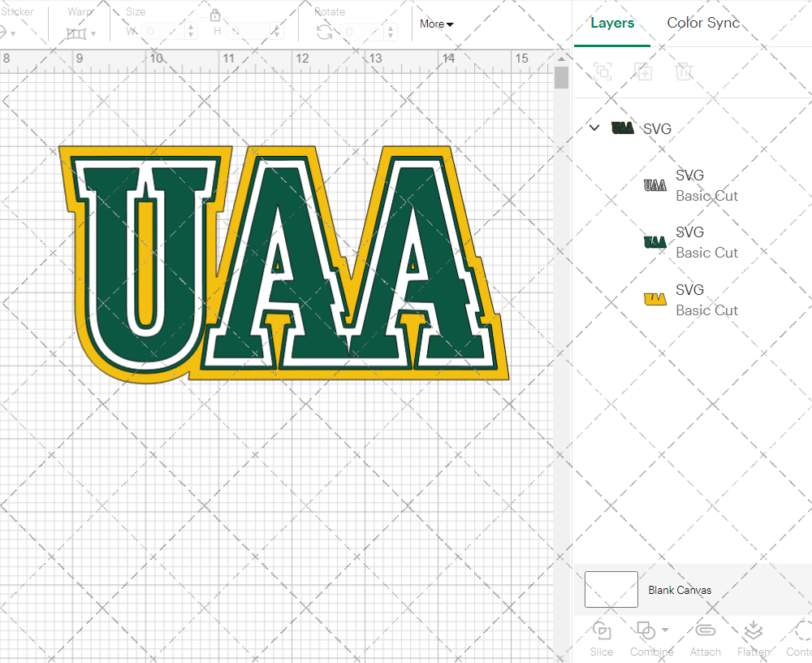
Task: Click the height size input field
Action: pyautogui.click(x=248, y=32)
